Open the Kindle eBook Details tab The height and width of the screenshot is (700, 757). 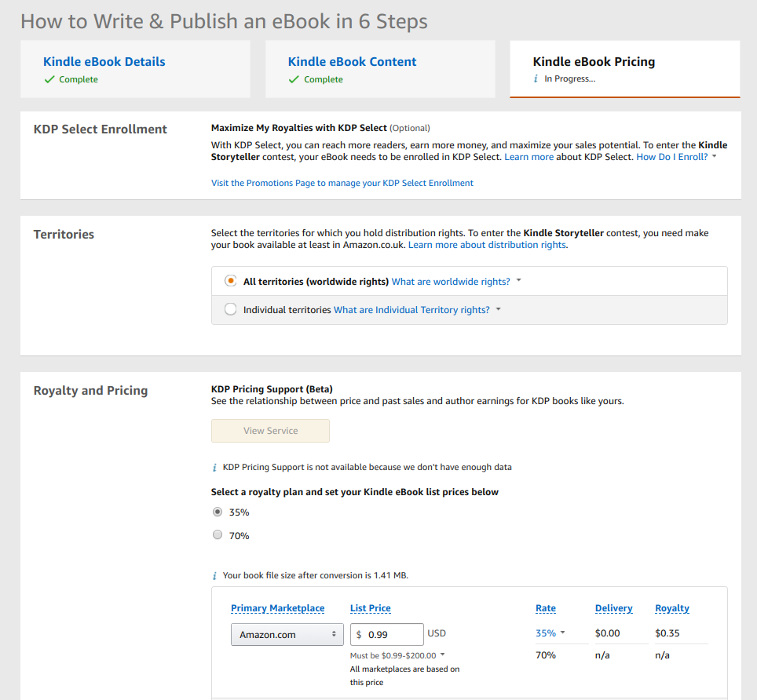coord(104,62)
